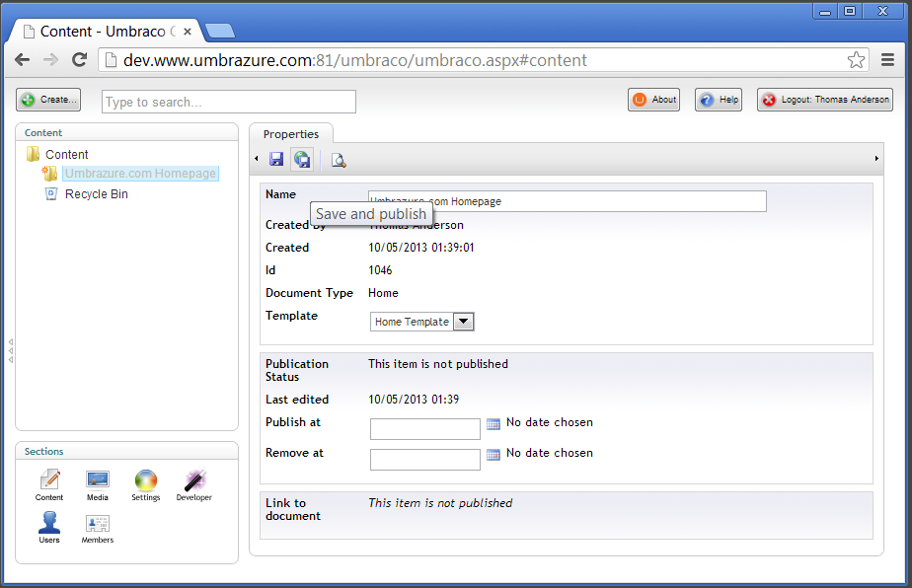This screenshot has width=912, height=588.
Task: Open the Members section
Action: point(98,527)
